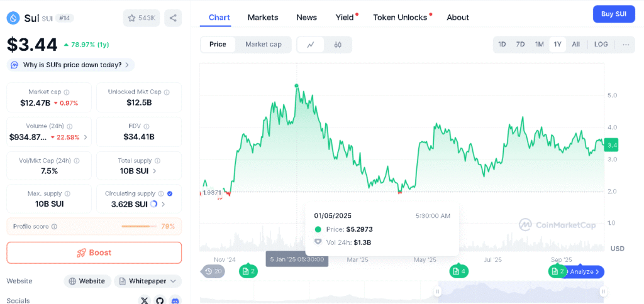This screenshot has height=304, width=644.
Task: Set chart range to 7D
Action: (x=520, y=45)
